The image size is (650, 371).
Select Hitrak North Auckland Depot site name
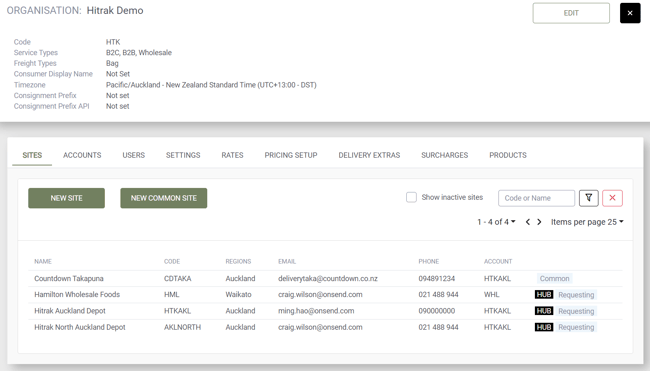click(80, 327)
